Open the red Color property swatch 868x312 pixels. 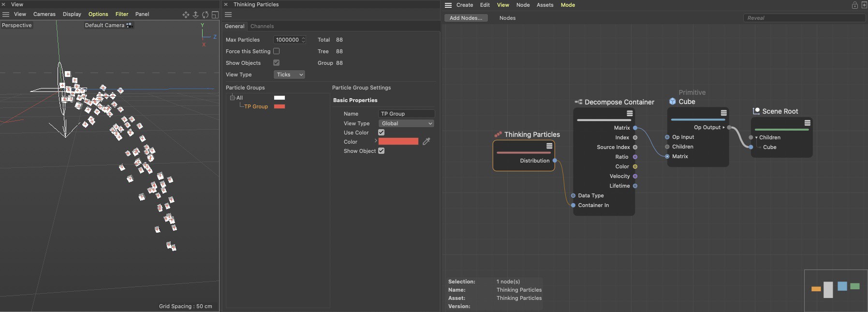coord(398,141)
